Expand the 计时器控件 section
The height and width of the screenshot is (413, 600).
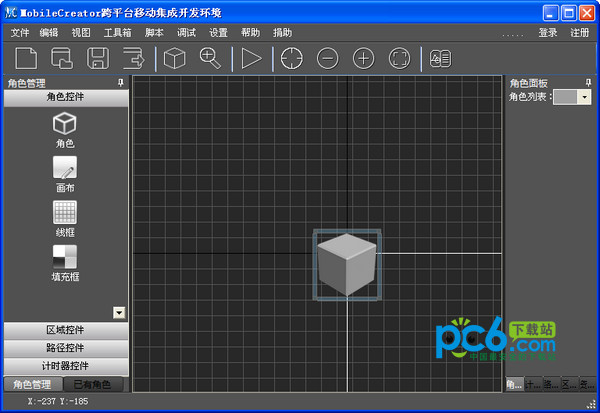(x=66, y=366)
